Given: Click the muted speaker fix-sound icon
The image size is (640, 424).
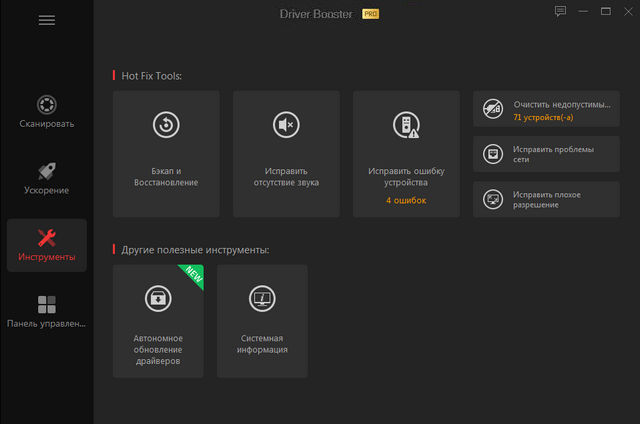Looking at the screenshot, I should coord(286,125).
